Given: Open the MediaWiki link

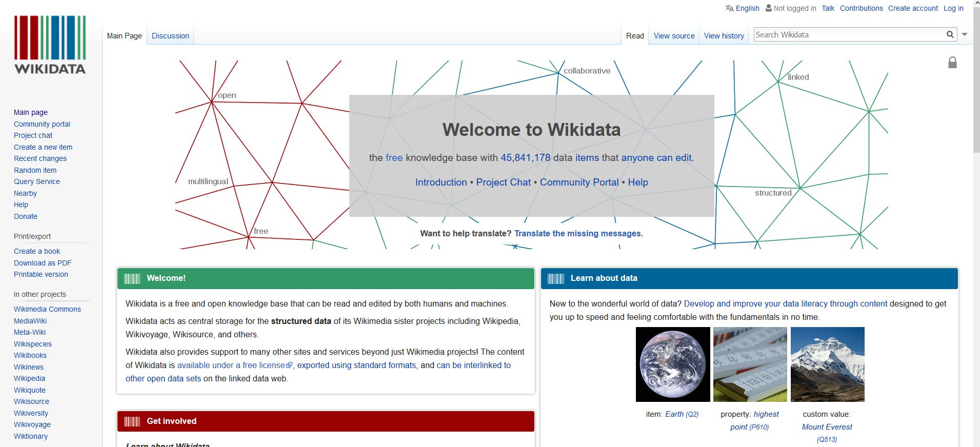Looking at the screenshot, I should tap(30, 321).
